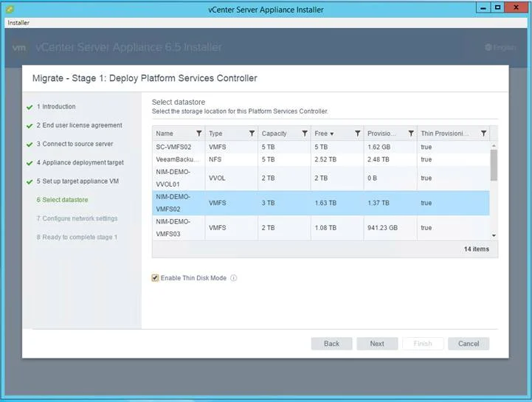Click the 2.52 TB free value

325,159
